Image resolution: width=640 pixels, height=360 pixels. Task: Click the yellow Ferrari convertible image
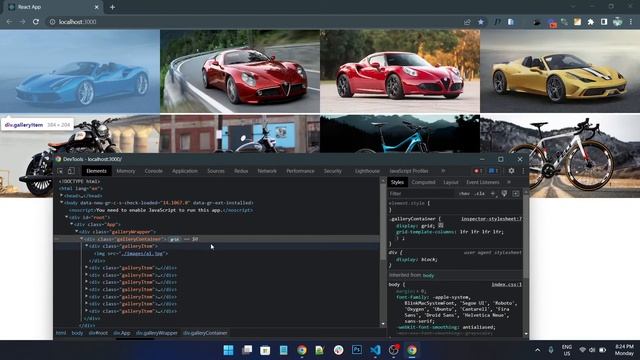pos(560,71)
